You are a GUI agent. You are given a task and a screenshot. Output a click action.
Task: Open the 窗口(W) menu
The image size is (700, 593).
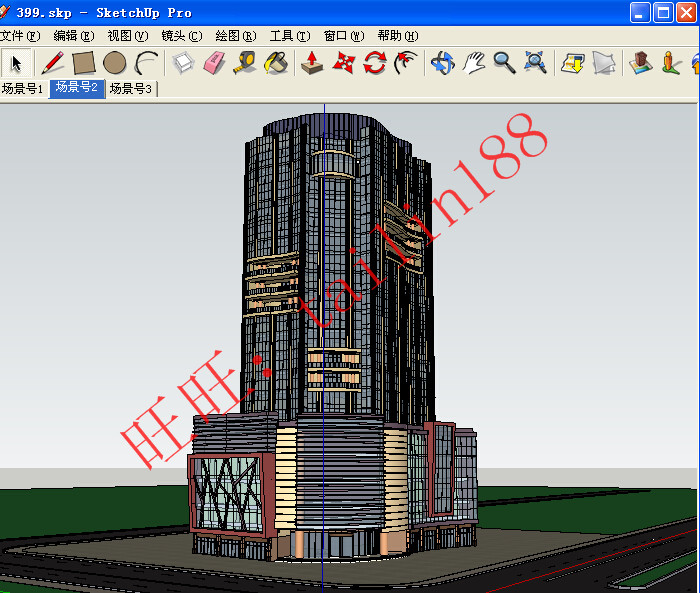click(344, 36)
